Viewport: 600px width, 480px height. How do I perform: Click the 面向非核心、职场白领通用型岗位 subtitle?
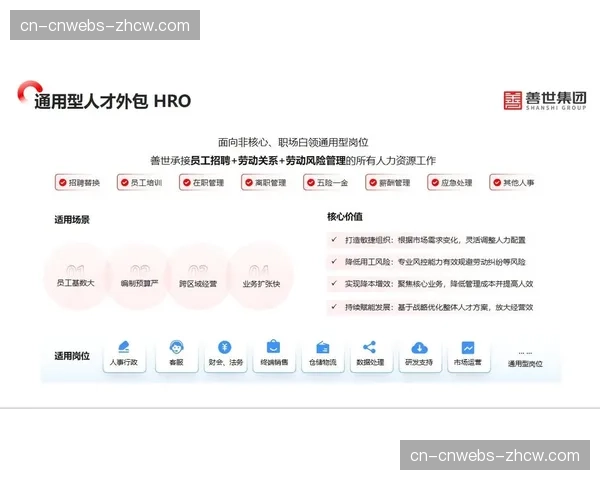click(293, 142)
